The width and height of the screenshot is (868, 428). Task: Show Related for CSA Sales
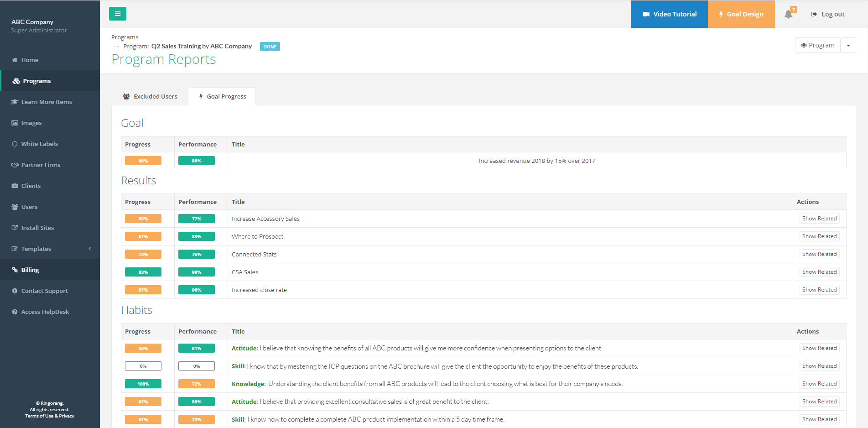point(820,272)
